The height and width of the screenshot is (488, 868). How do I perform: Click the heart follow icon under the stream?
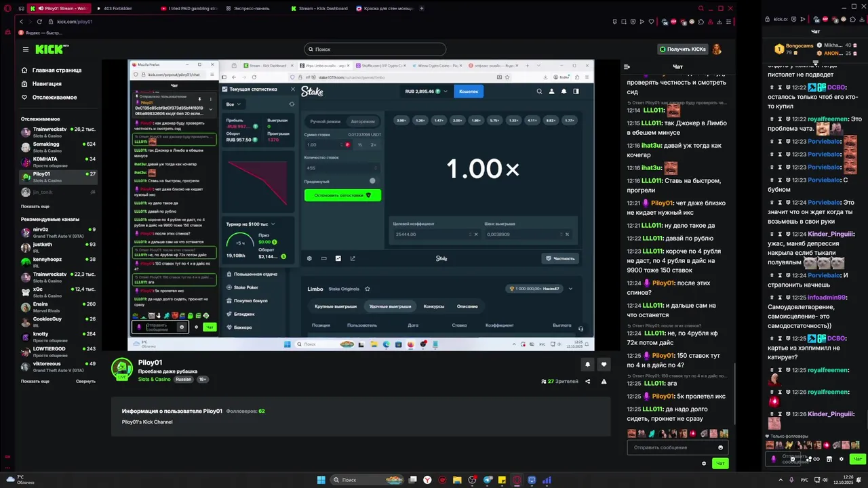(x=604, y=364)
